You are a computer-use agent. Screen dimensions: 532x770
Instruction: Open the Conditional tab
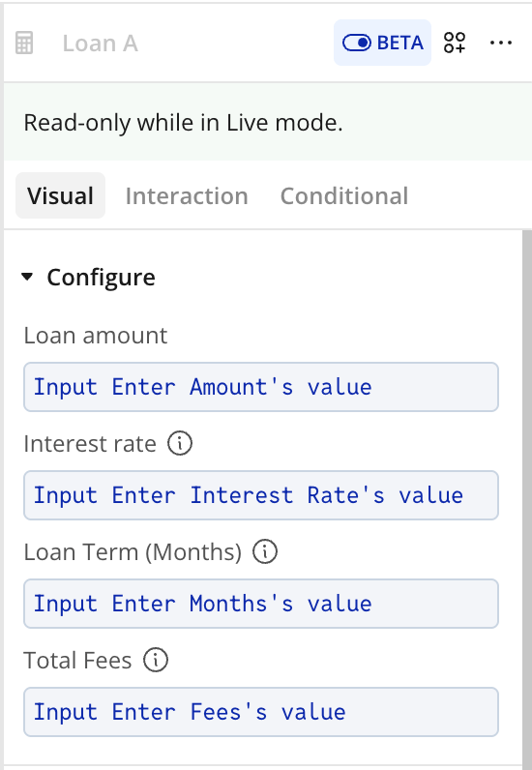[x=344, y=195]
